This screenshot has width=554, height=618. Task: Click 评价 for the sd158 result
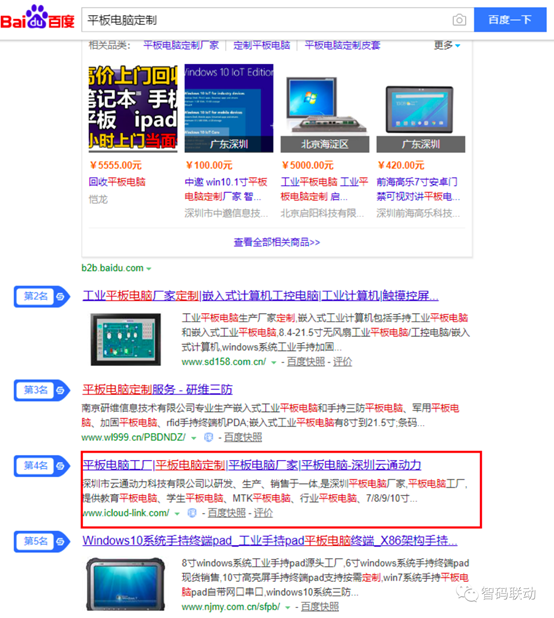[342, 362]
